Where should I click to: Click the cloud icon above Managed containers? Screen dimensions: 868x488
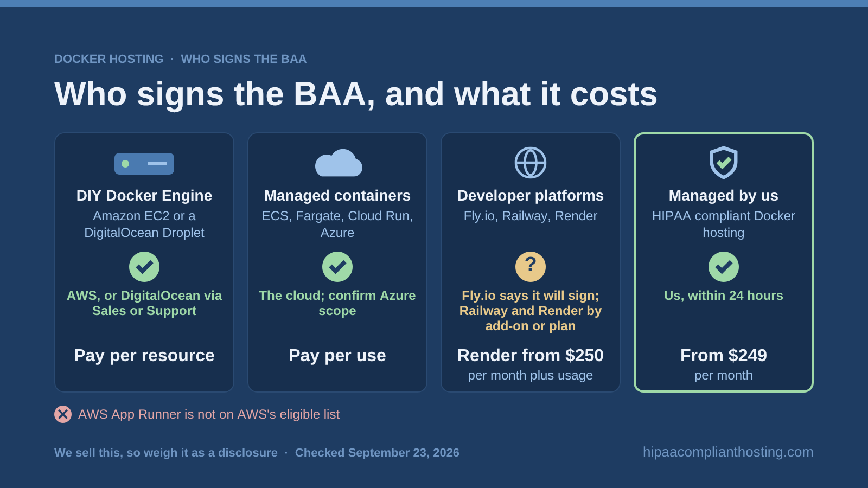[x=339, y=163]
